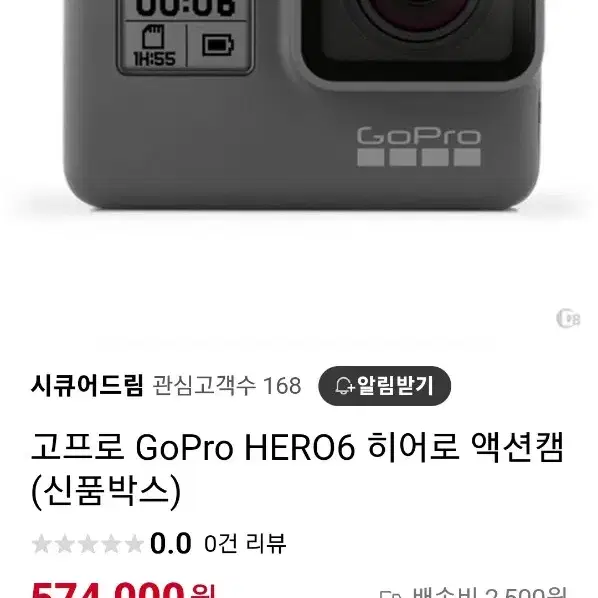This screenshot has height=598, width=598.
Task: Select the fifth rating star
Action: pyautogui.click(x=134, y=544)
